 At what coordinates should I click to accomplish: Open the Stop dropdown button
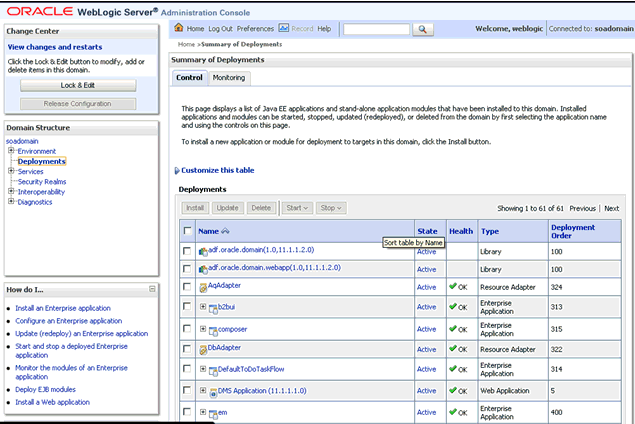(331, 208)
